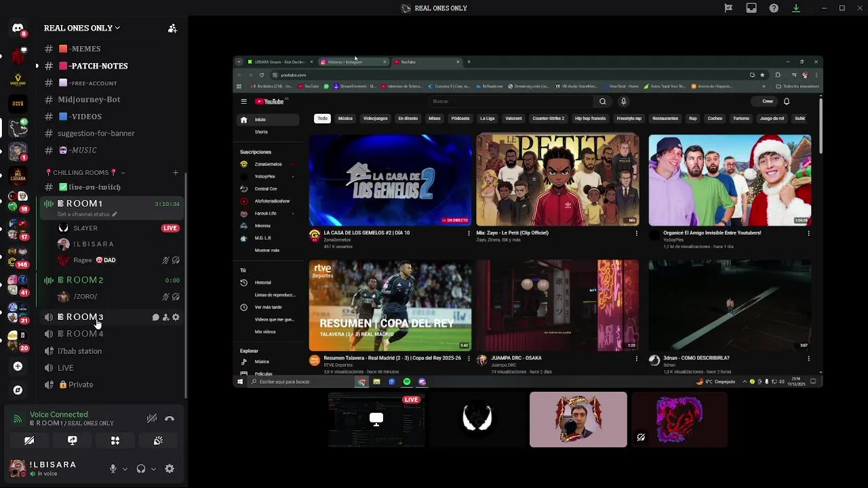Open output device dropdown next to headphones
Screen dimensions: 868x488
click(153, 468)
